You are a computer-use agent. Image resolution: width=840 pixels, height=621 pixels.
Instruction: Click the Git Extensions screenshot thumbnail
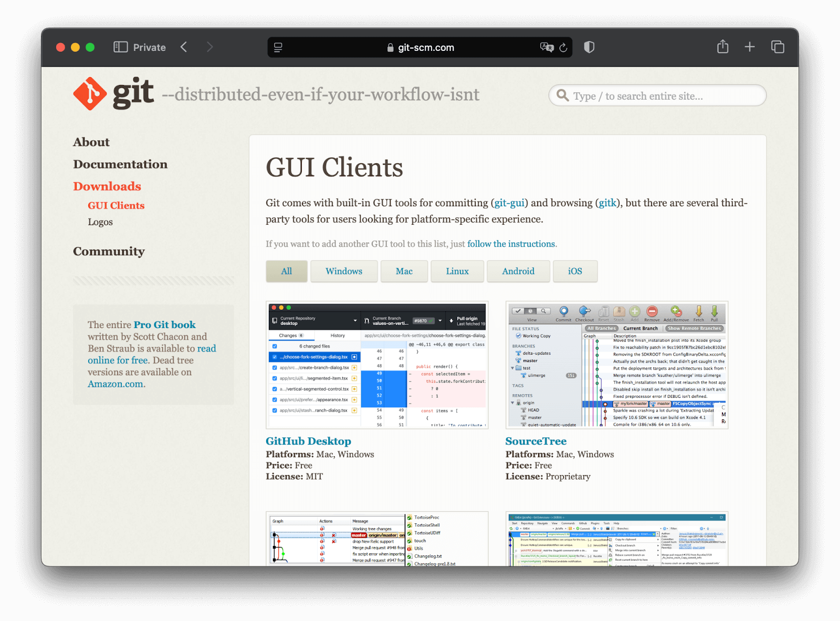tap(617, 539)
